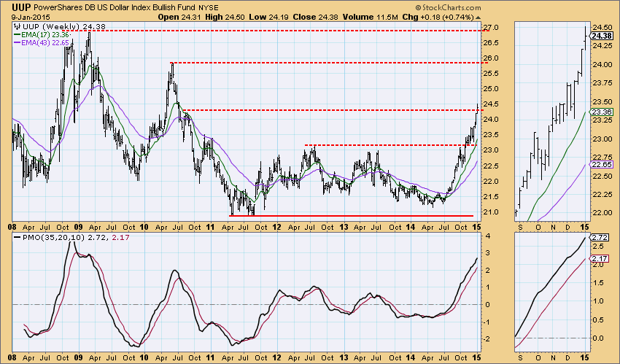The width and height of the screenshot is (620, 364).
Task: Click the 09 year label below price chart
Action: (x=78, y=228)
